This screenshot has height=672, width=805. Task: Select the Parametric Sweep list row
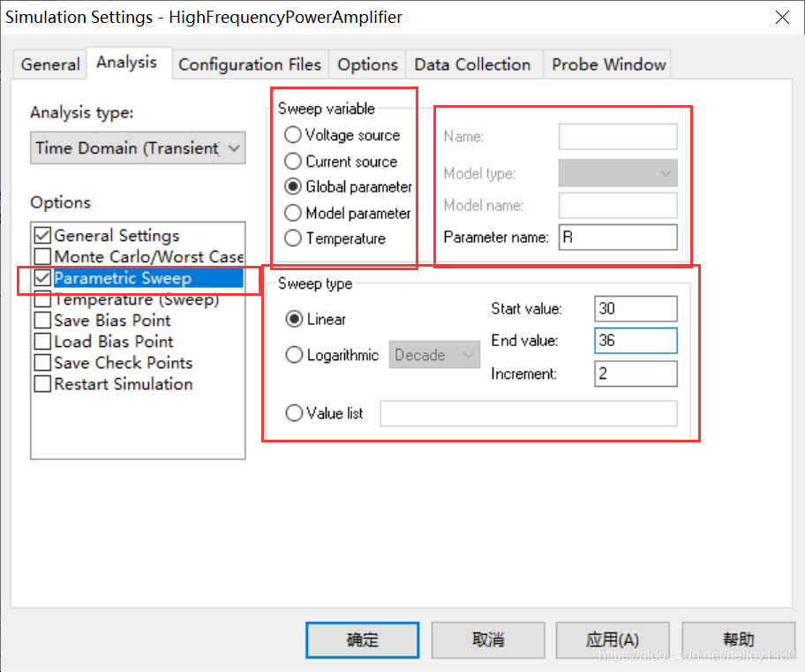tap(148, 278)
